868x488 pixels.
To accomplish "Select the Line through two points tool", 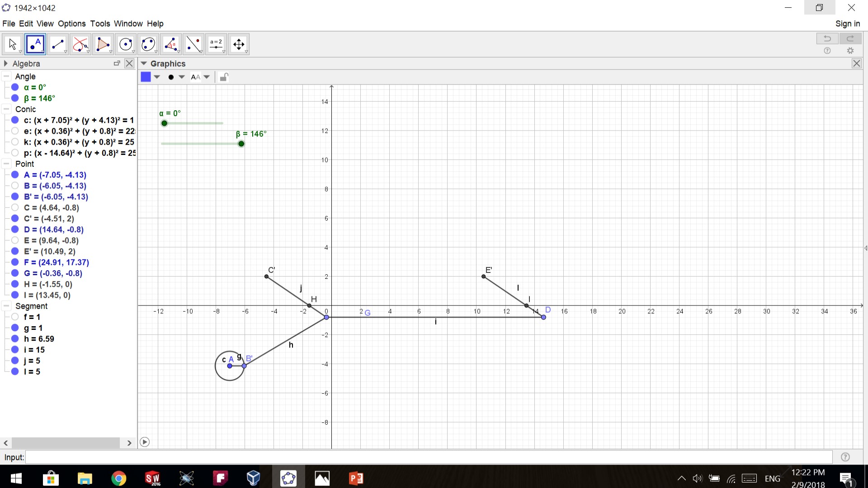I will click(58, 44).
